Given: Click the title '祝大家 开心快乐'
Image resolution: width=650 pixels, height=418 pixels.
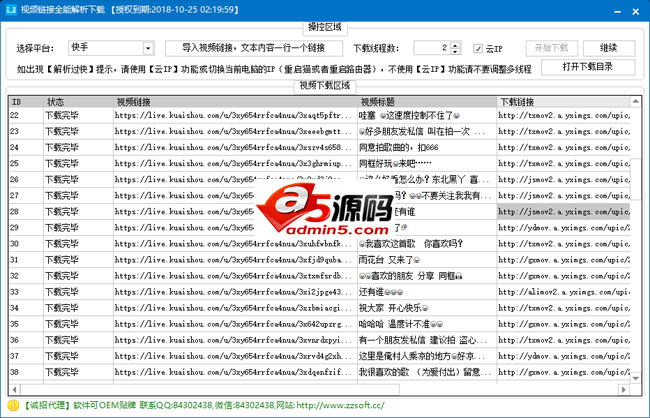Looking at the screenshot, I should coord(393,308).
